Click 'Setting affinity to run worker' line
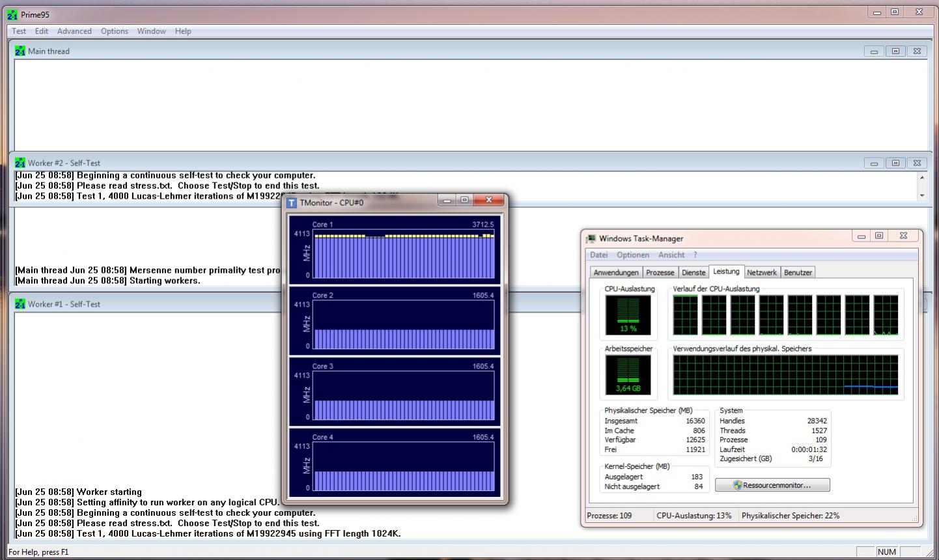Screen dimensions: 939x560 pos(147,502)
